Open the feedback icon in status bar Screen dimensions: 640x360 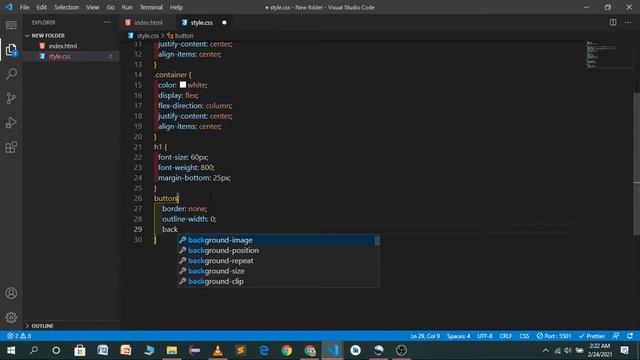click(x=616, y=336)
